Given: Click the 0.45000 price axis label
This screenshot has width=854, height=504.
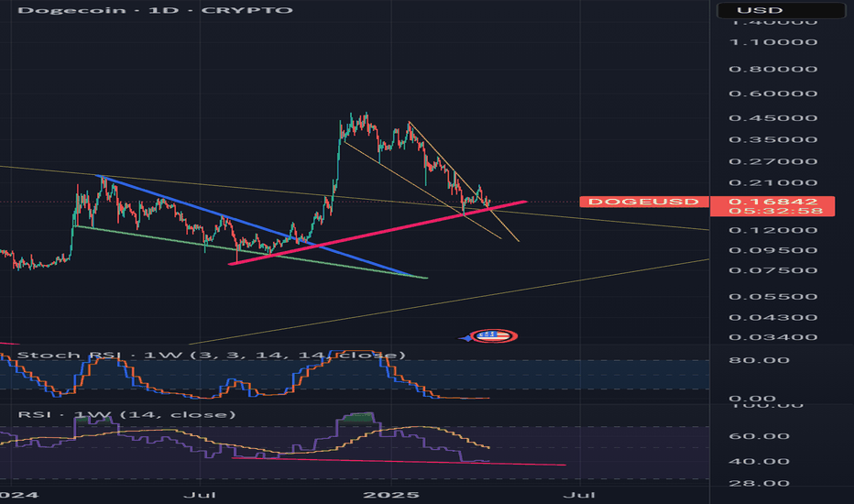Looking at the screenshot, I should point(772,118).
